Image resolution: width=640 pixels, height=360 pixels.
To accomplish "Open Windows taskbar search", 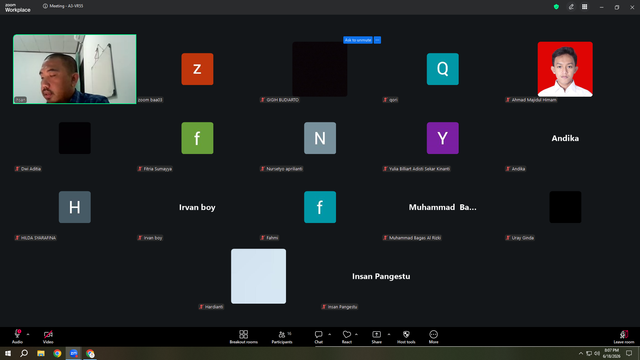I will (x=24, y=353).
